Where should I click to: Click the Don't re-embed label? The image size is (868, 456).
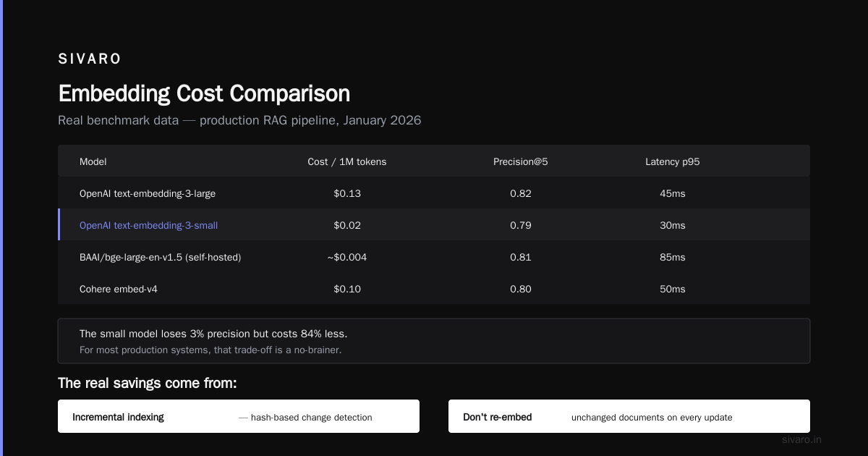tap(498, 417)
